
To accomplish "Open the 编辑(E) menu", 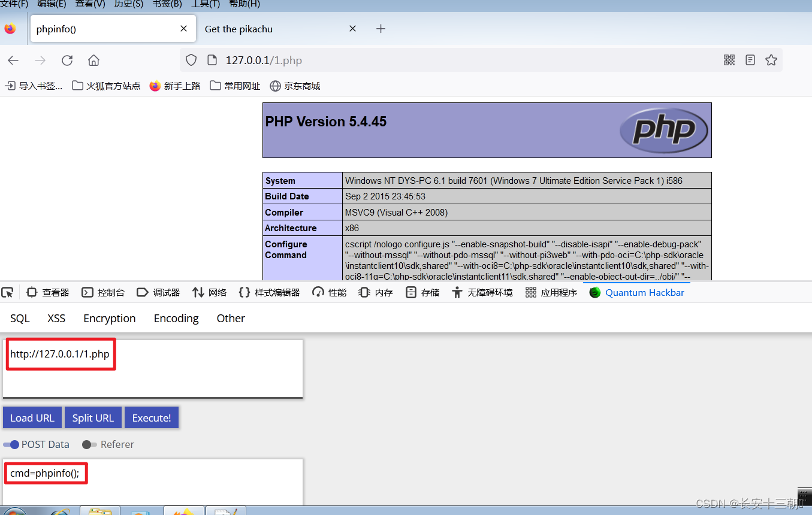I will (x=52, y=4).
